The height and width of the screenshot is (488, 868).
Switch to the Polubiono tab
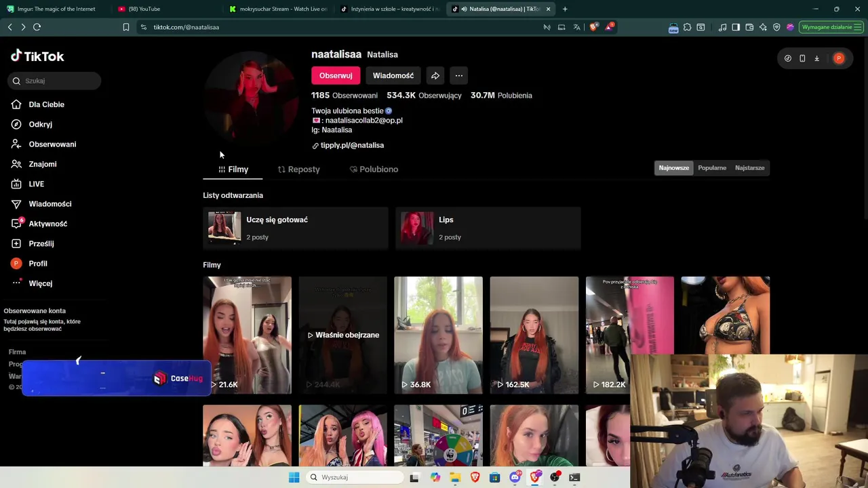pos(374,169)
